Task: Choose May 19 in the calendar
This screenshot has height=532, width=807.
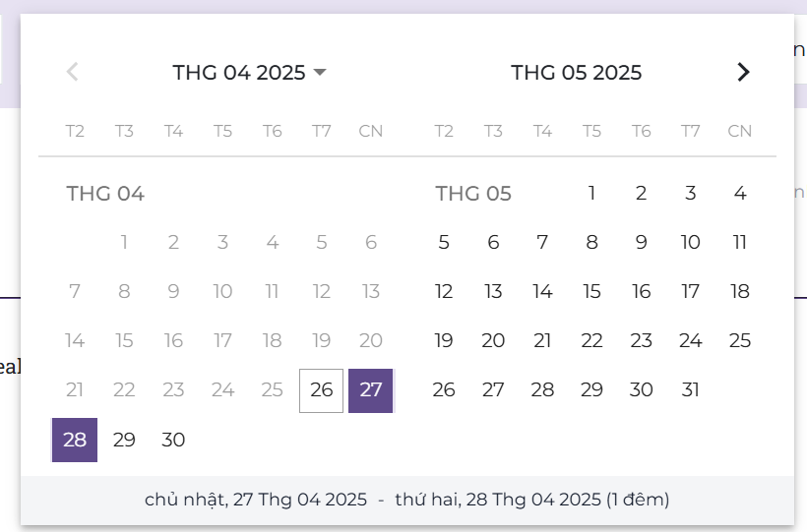Action: click(x=444, y=341)
